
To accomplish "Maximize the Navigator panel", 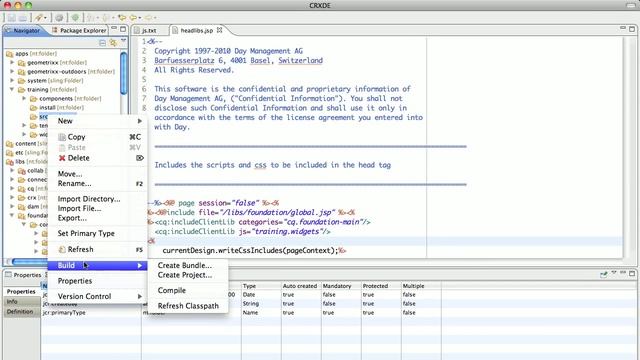I will [123, 29].
